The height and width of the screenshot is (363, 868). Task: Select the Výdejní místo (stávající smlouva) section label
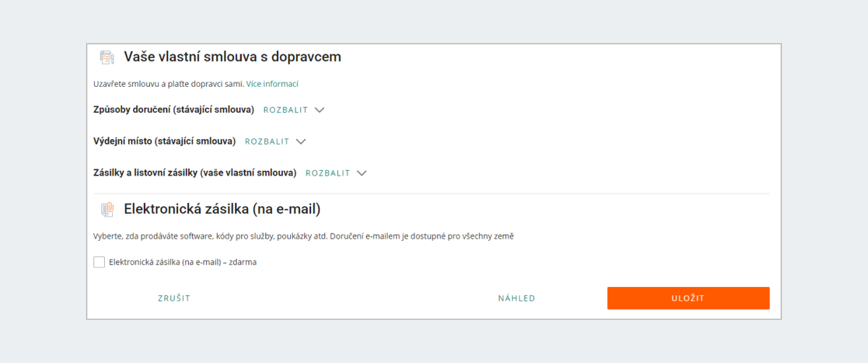pyautogui.click(x=165, y=142)
